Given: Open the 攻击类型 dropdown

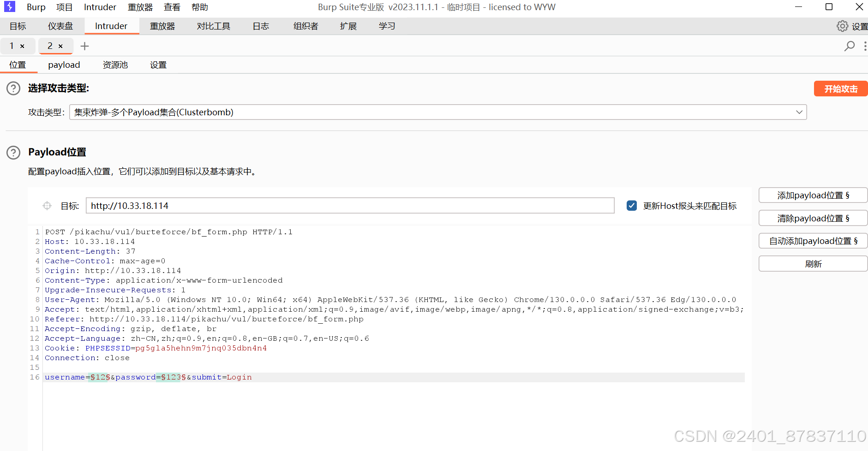Looking at the screenshot, I should tap(438, 112).
